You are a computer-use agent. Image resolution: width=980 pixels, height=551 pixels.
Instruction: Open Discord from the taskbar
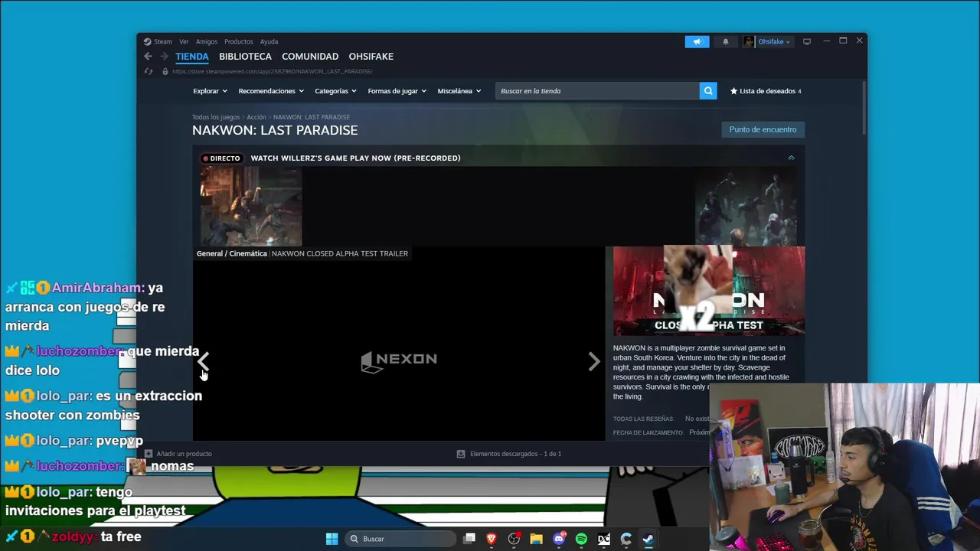click(559, 539)
